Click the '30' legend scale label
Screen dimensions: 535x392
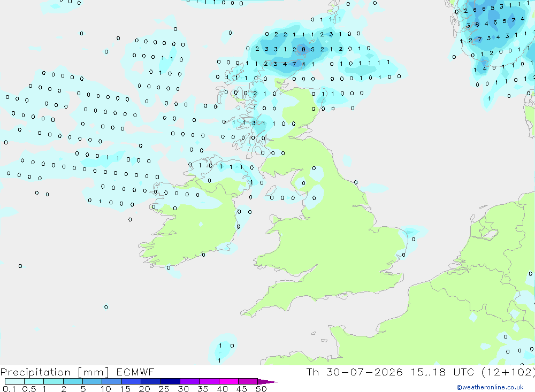(x=183, y=389)
